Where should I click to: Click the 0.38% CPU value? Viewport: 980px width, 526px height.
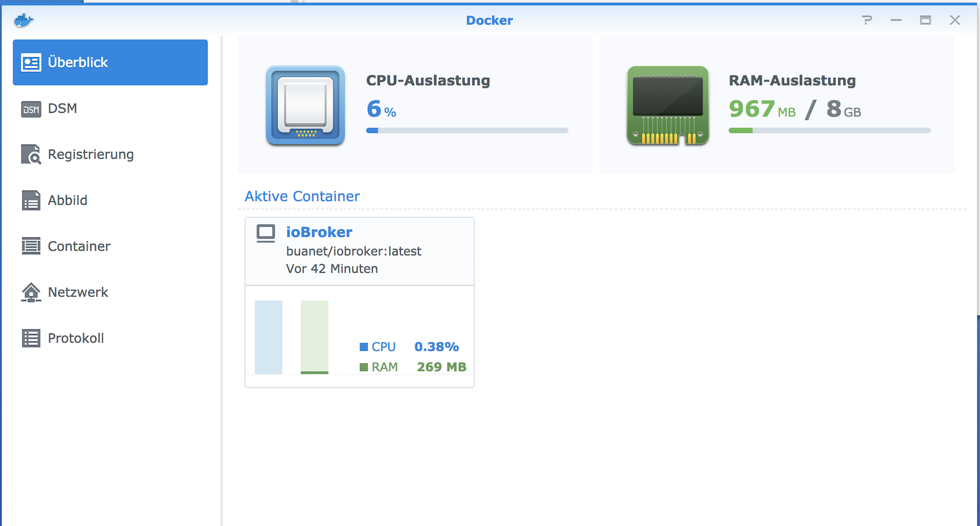[x=437, y=347]
